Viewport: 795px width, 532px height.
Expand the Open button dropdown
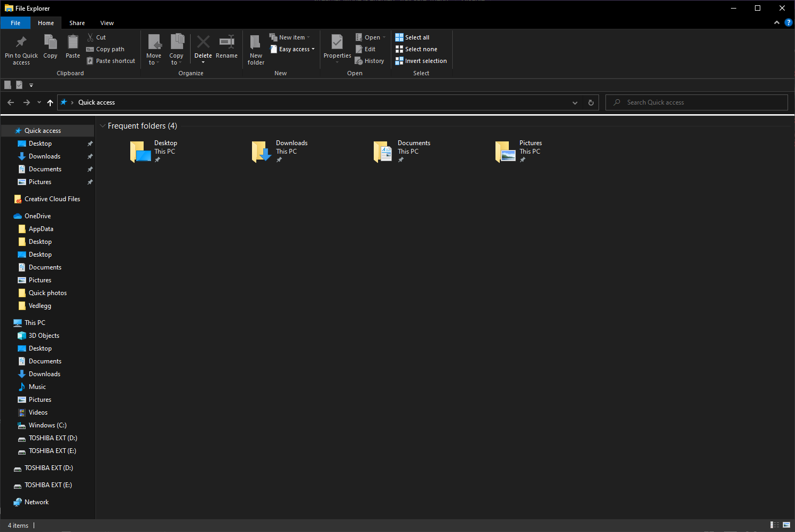coord(371,37)
